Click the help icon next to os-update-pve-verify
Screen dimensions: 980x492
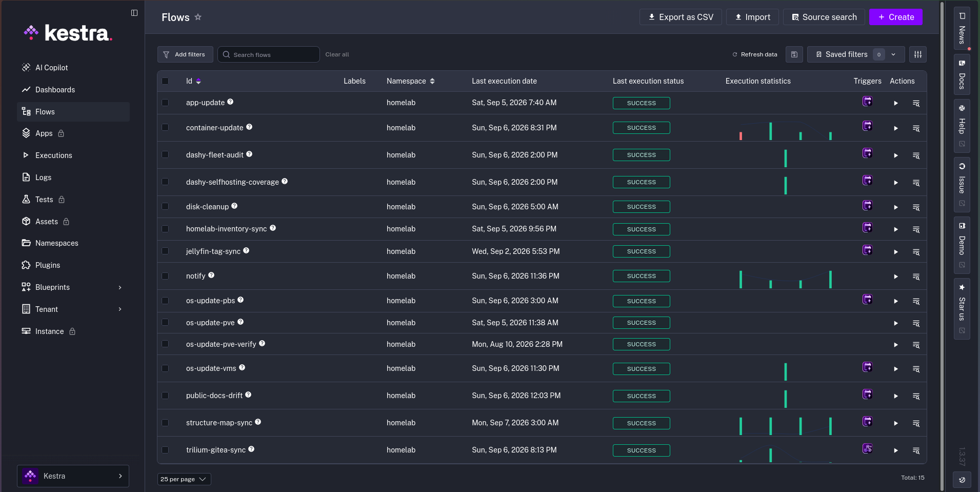point(262,343)
